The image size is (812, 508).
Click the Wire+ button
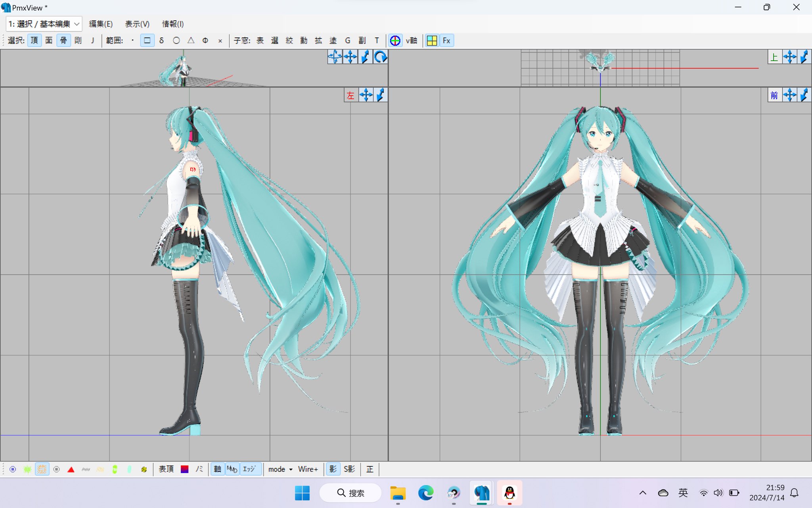click(x=308, y=469)
